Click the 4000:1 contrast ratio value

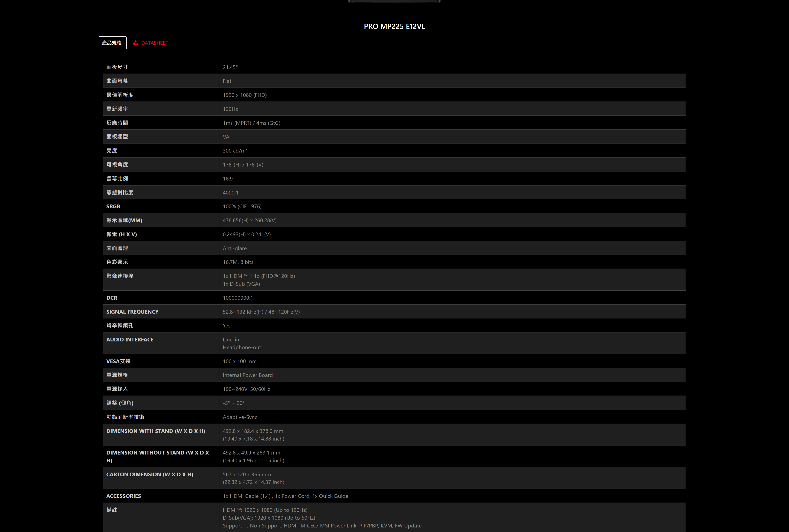[x=231, y=192]
